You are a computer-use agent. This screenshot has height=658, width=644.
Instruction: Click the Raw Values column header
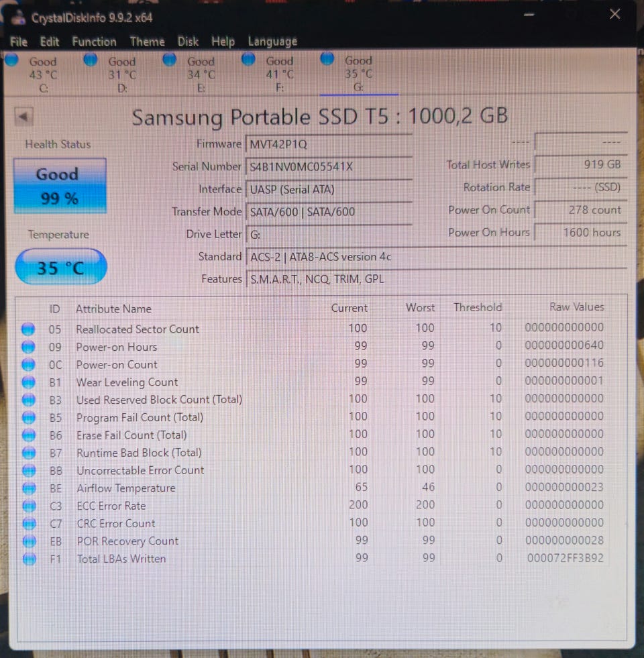click(577, 307)
